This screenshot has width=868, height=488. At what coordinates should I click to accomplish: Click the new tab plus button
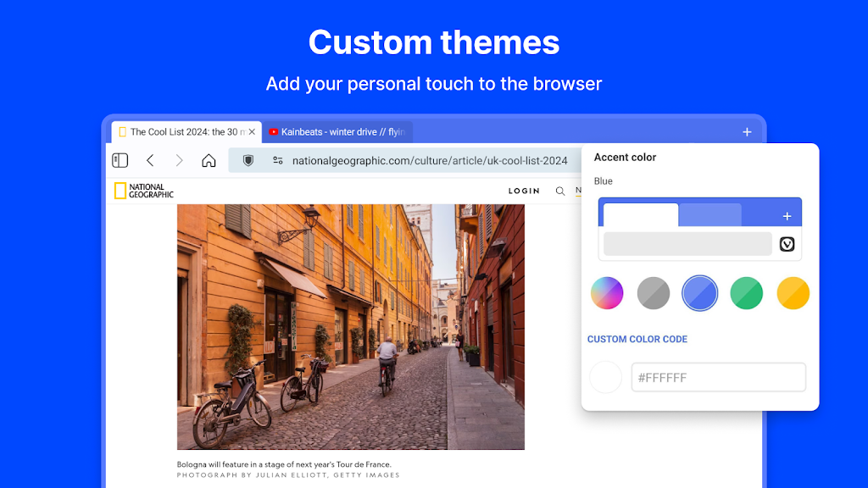point(747,132)
